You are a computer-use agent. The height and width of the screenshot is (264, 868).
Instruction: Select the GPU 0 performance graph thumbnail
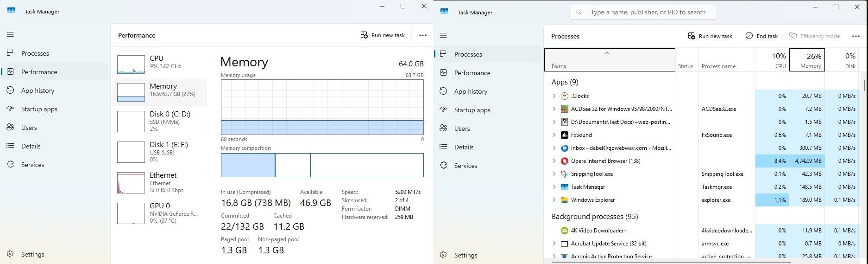[131, 213]
